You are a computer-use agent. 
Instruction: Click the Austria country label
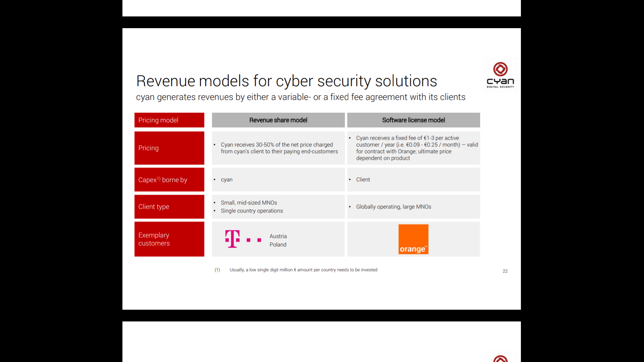[278, 236]
